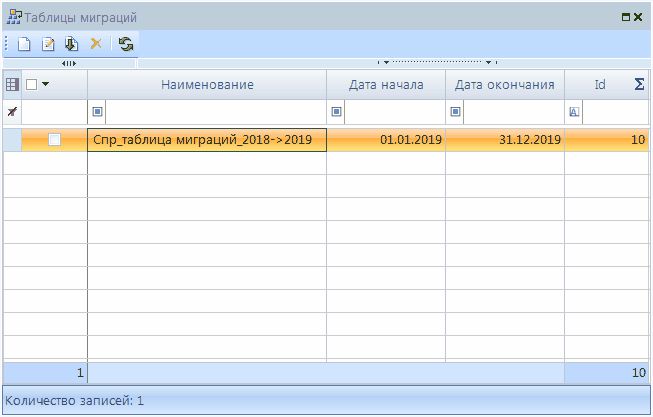Open filter condition selector for Дата окончания column
The width and height of the screenshot is (653, 417).
pos(455,112)
